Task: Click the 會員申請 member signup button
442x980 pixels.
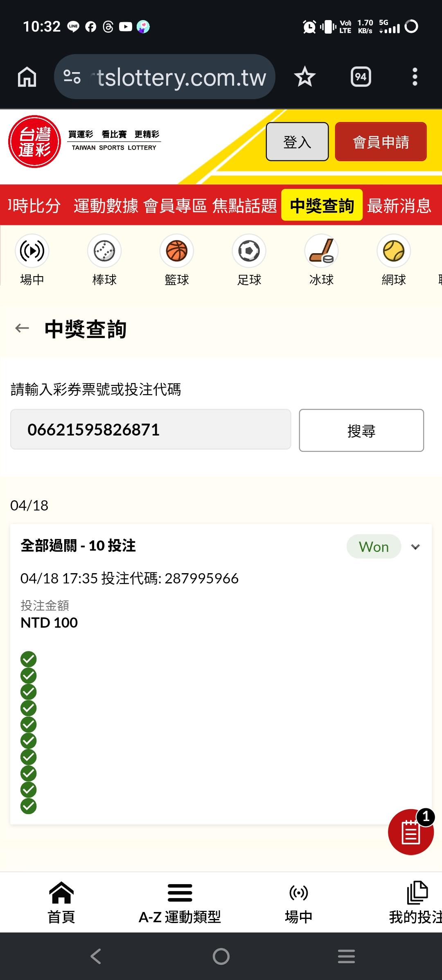Action: click(x=381, y=142)
